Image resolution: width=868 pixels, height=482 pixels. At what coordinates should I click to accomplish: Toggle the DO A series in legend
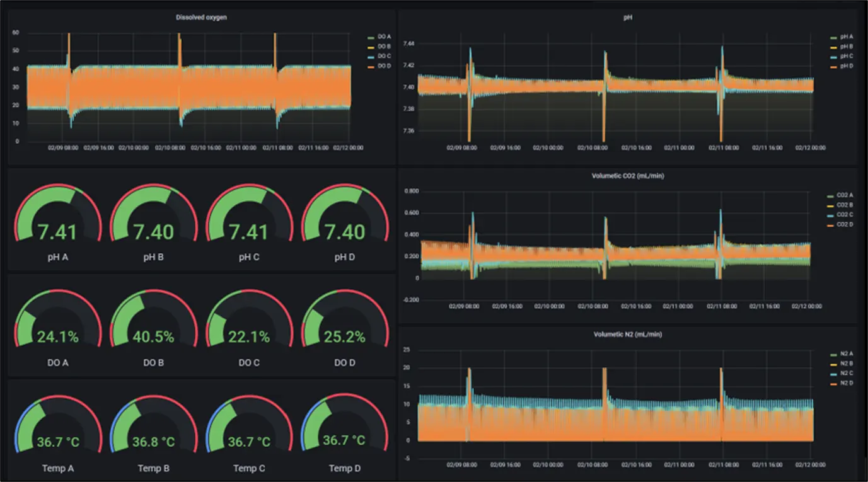tap(384, 38)
